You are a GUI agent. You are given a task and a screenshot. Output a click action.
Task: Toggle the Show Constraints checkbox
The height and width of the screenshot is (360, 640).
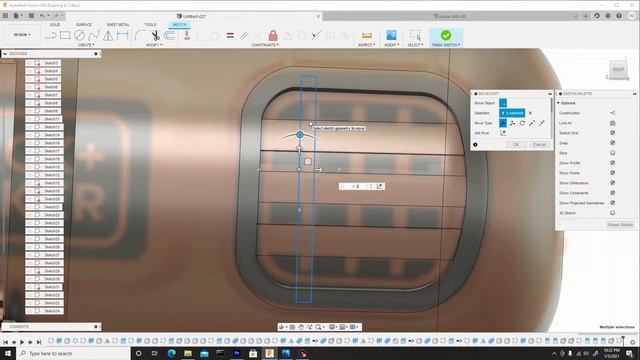click(613, 193)
